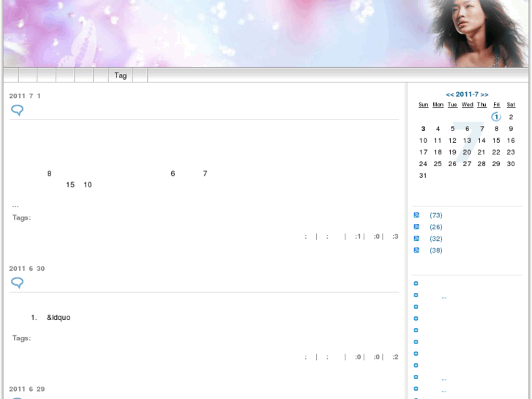Click the Mon weekday header in calendar
Viewport: 532px width, 399px height.
pos(438,105)
